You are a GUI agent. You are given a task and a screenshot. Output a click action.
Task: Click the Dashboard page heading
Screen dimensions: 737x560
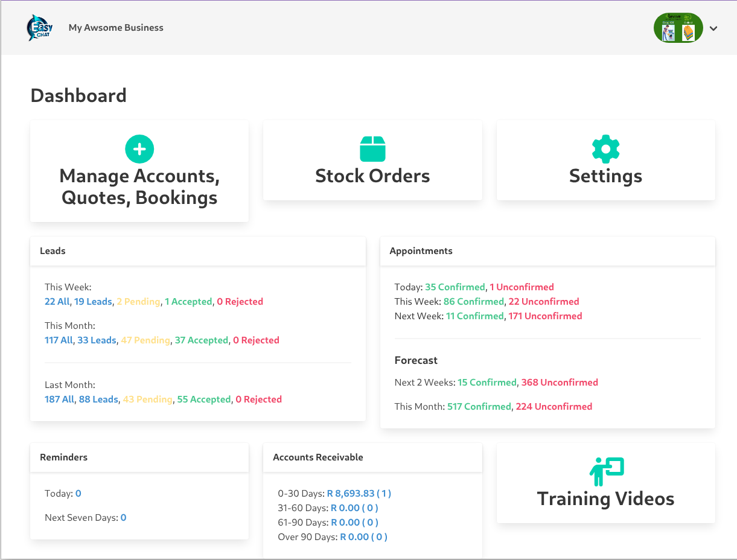(x=78, y=95)
